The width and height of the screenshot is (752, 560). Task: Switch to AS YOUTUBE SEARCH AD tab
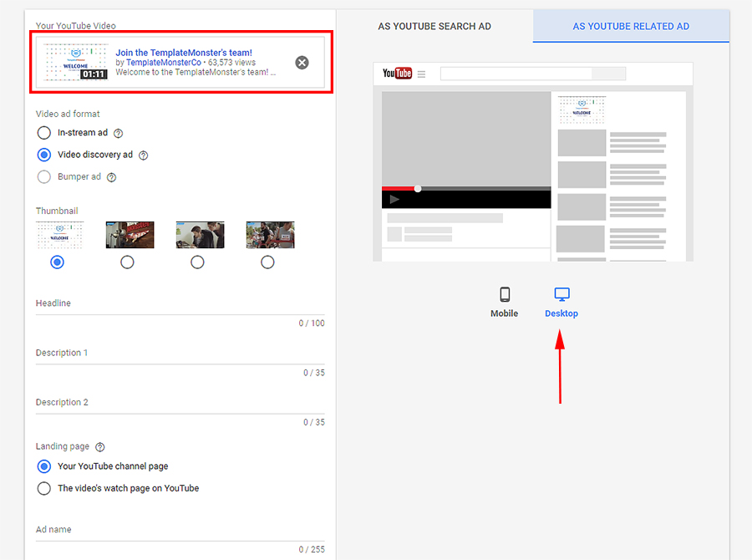click(434, 27)
